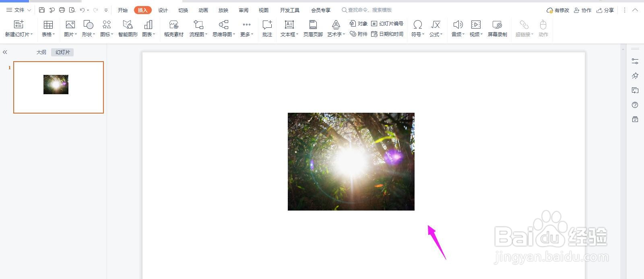
Task: Switch panel to 大纲 outline view
Action: point(41,52)
